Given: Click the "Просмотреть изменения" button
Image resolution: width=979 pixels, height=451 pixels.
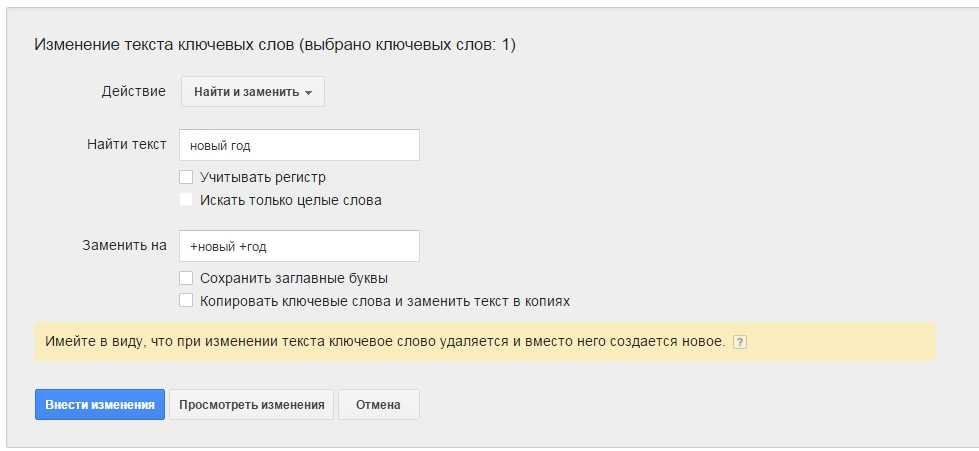Looking at the screenshot, I should coord(251,405).
